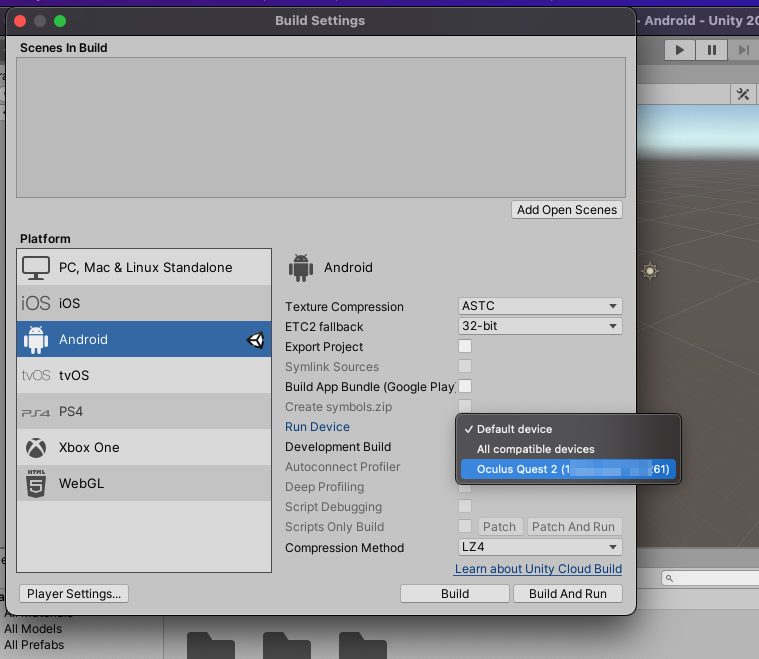The height and width of the screenshot is (659, 759).
Task: Toggle Build App Bundle (Google Play) checkbox
Action: click(465, 386)
